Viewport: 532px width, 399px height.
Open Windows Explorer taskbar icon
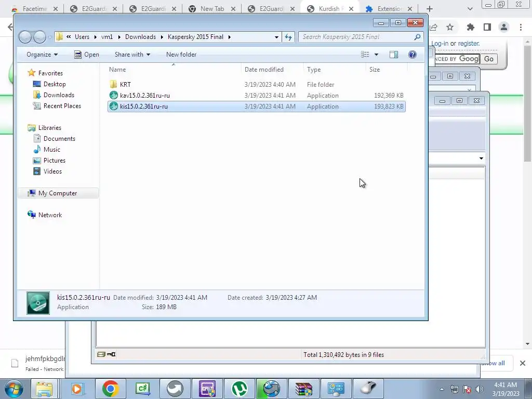pyautogui.click(x=45, y=389)
